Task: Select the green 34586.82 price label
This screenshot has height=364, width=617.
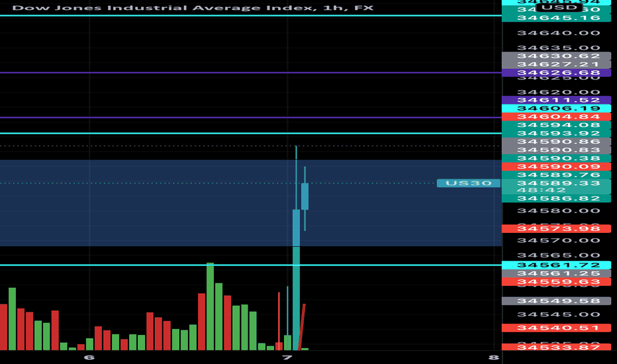Action: tap(557, 199)
